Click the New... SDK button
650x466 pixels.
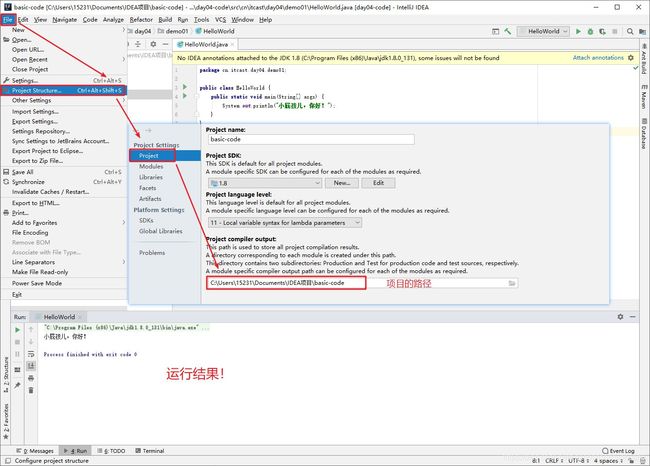[342, 183]
